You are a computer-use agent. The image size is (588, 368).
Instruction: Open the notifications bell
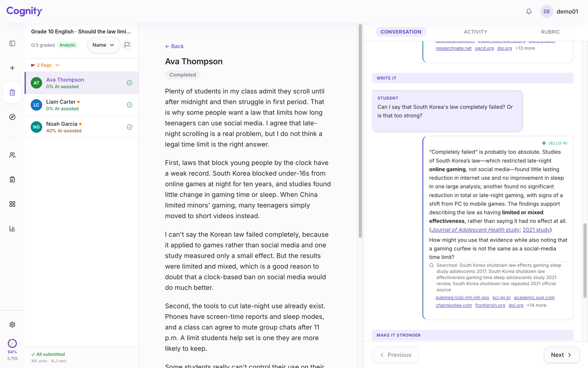tap(529, 11)
